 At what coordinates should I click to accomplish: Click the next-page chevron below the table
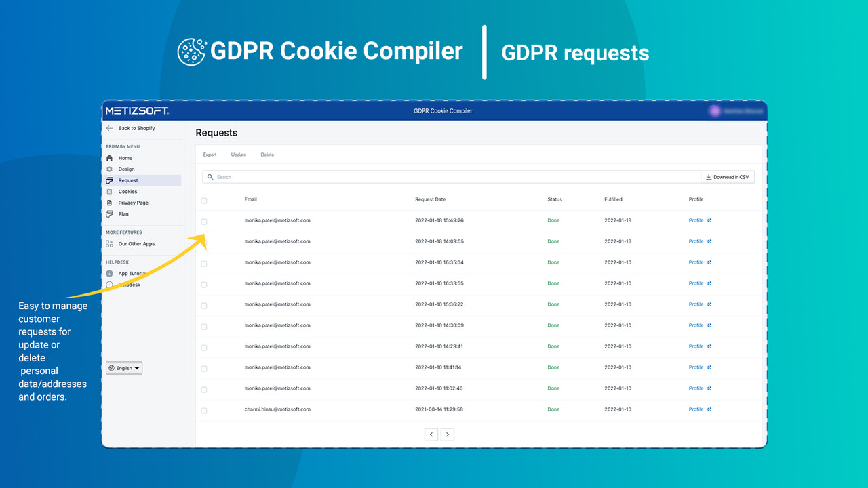[x=447, y=434]
